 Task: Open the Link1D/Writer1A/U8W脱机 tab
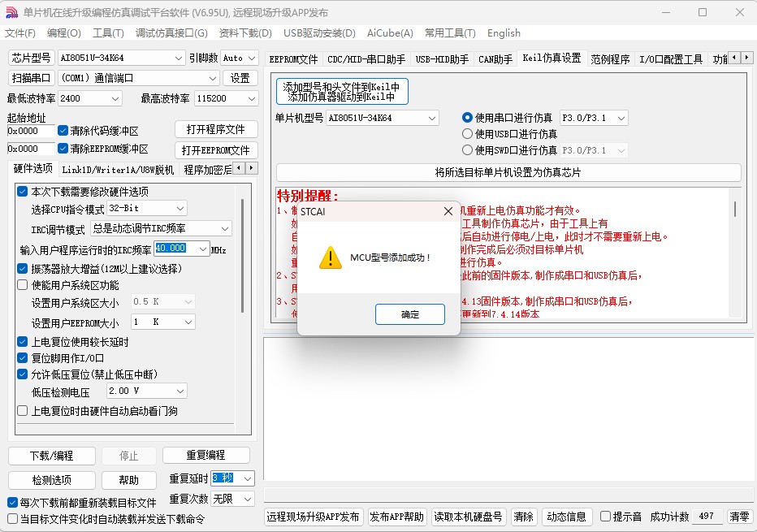point(118,170)
